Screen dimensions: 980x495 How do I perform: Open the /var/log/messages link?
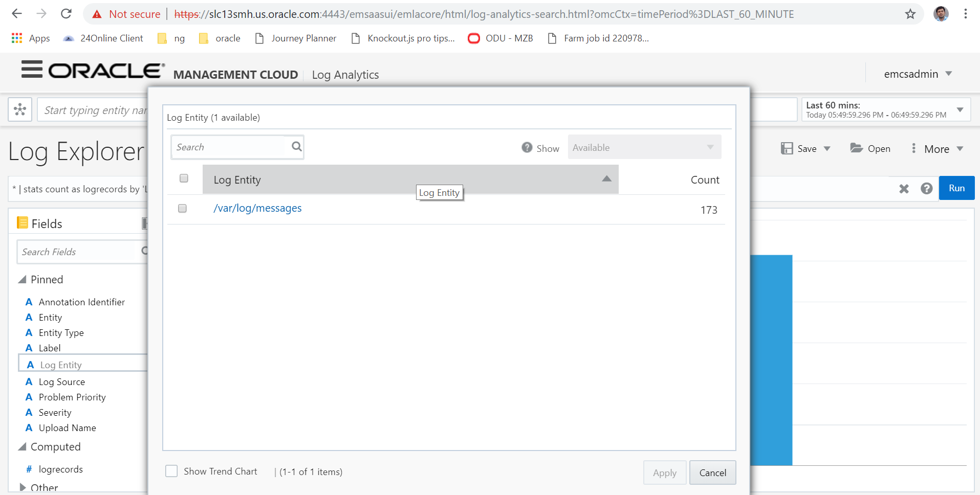coord(257,208)
